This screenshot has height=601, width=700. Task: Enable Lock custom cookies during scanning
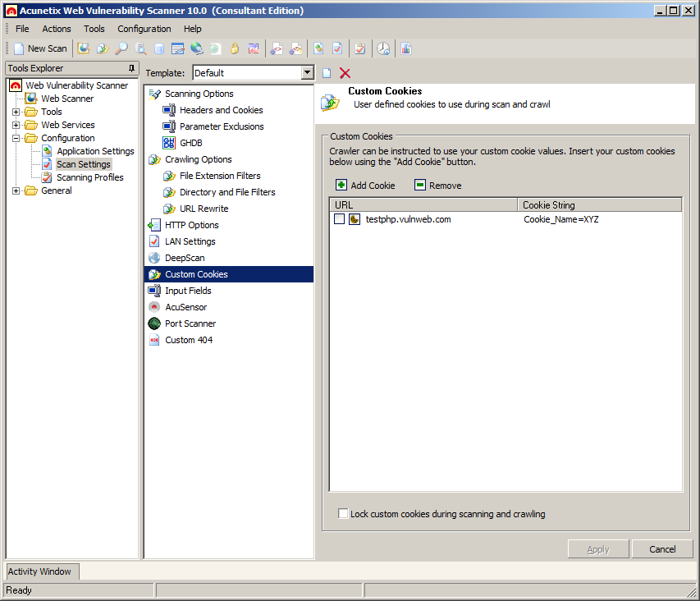point(343,513)
